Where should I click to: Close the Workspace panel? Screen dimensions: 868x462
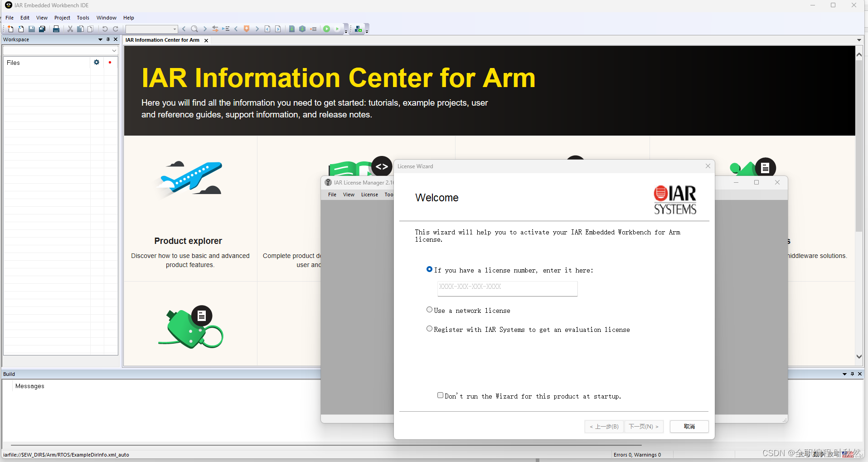[x=116, y=39]
